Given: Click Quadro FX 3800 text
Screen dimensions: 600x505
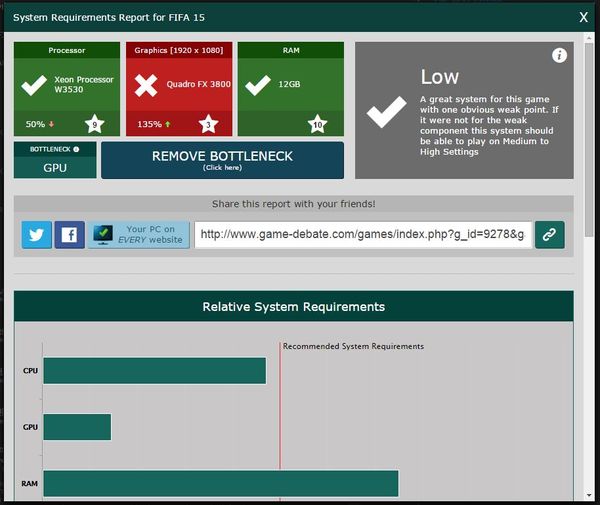Looking at the screenshot, I should pos(198,84).
